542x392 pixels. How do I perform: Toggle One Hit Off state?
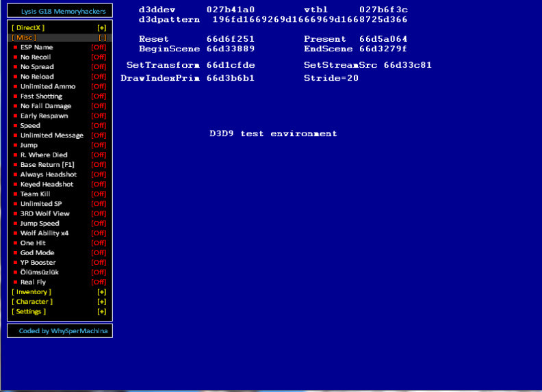(x=99, y=243)
